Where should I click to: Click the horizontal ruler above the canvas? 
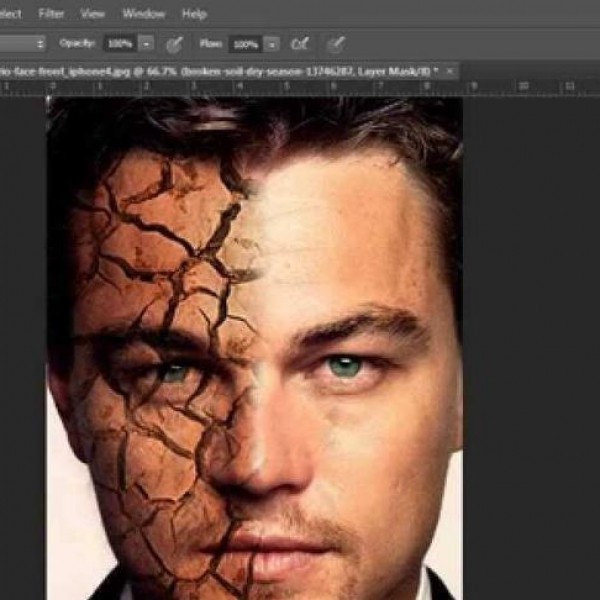tap(300, 88)
